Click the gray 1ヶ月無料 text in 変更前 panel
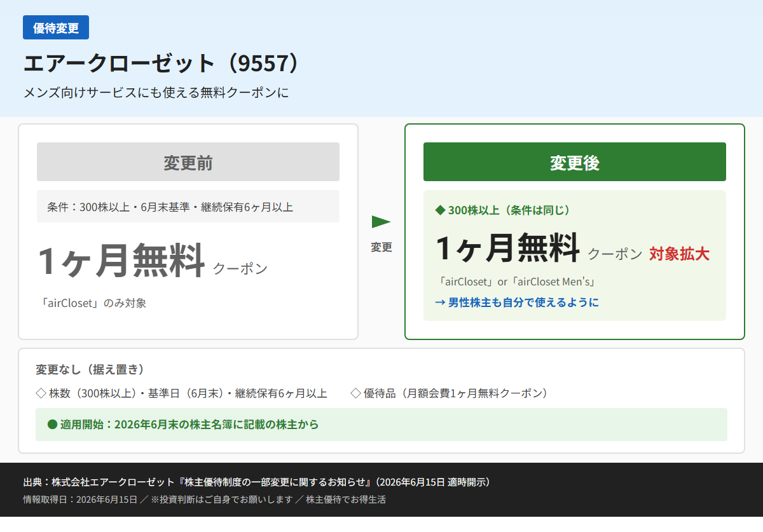The image size is (763, 532). click(121, 261)
